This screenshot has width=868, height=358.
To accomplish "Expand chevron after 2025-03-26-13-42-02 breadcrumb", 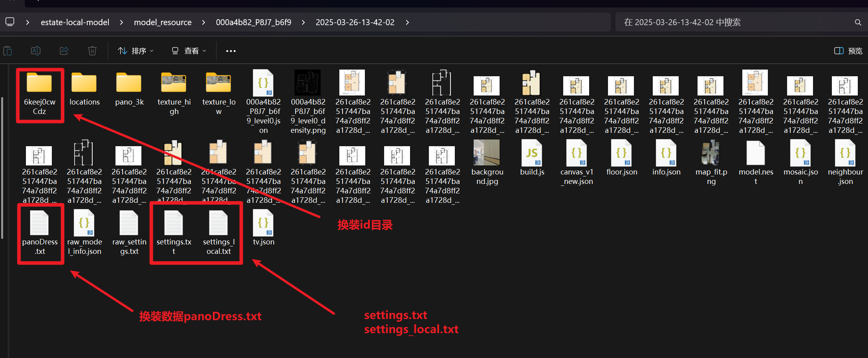I will coord(407,22).
